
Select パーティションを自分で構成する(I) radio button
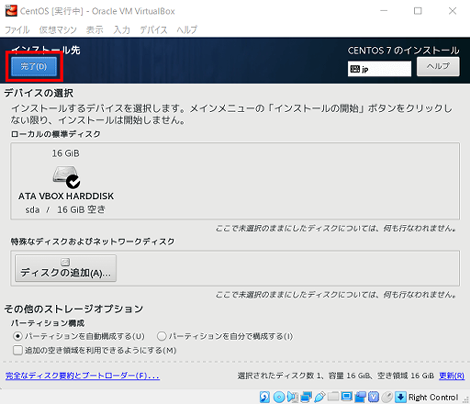[x=161, y=336]
